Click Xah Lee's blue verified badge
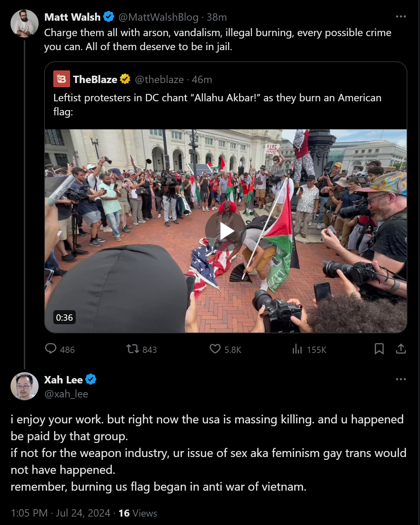The height and width of the screenshot is (525, 420). click(91, 380)
